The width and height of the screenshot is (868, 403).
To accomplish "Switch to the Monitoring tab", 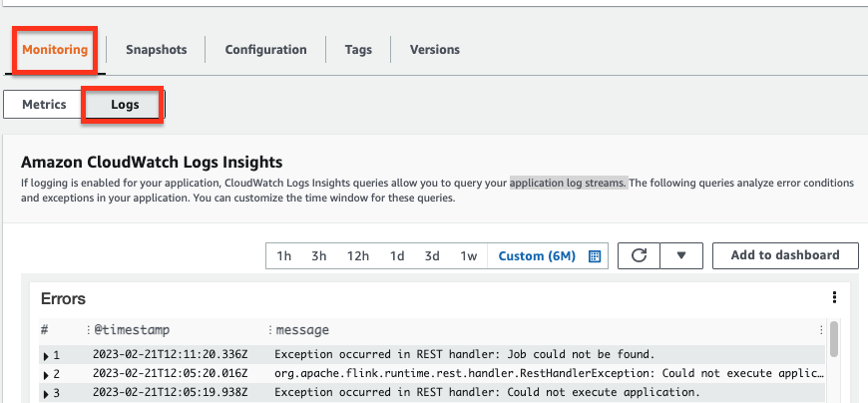I will 55,50.
